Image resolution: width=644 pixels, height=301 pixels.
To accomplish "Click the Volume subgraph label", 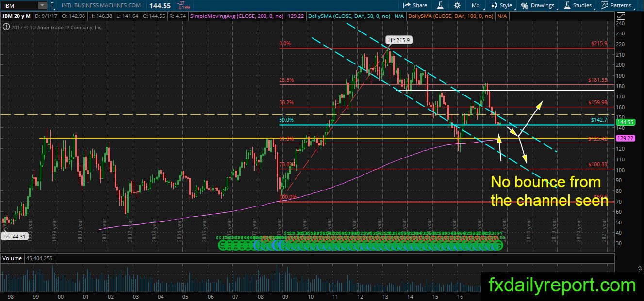I will click(13, 258).
